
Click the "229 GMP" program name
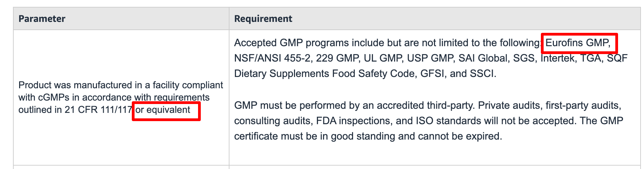click(337, 58)
